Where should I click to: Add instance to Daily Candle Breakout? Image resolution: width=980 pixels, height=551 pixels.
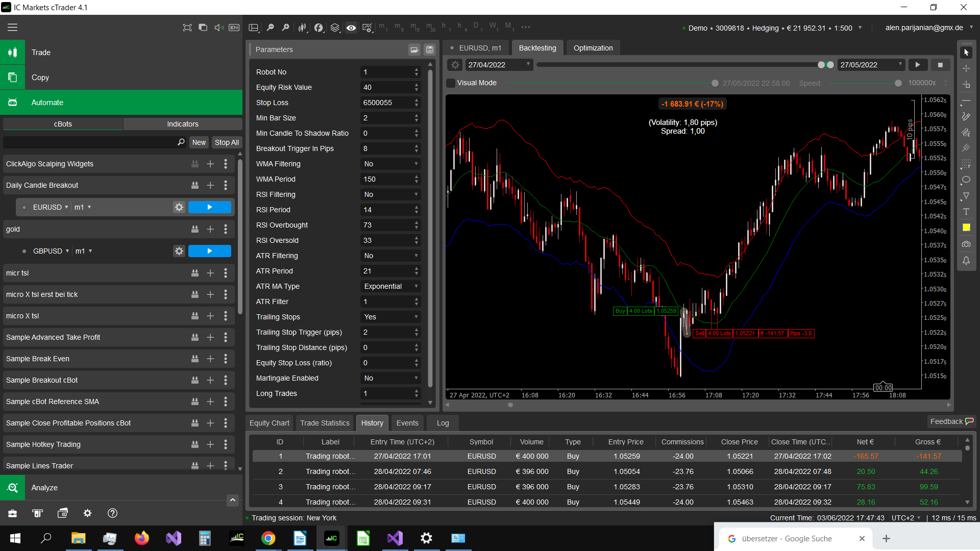pos(210,185)
